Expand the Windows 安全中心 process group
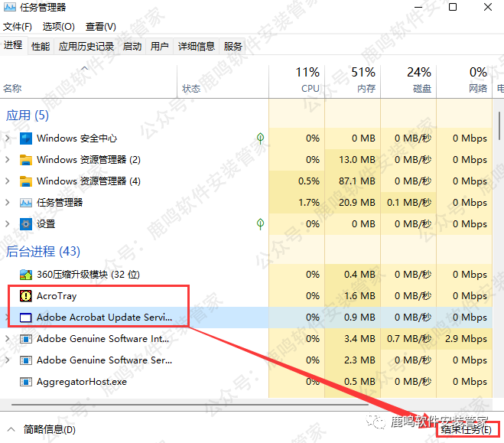This screenshot has width=504, height=443. tap(8, 138)
